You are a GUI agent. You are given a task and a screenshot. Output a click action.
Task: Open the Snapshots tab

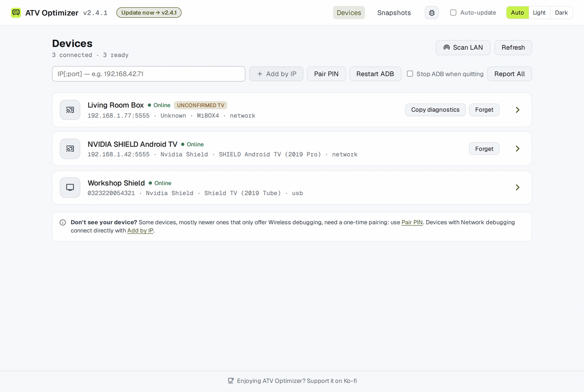(x=394, y=13)
